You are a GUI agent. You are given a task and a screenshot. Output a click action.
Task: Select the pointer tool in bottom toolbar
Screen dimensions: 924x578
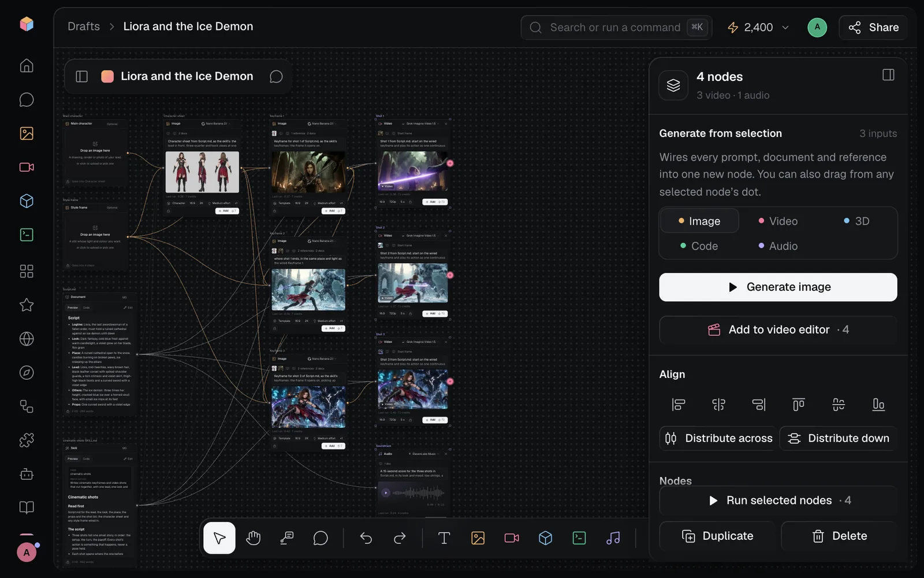219,538
